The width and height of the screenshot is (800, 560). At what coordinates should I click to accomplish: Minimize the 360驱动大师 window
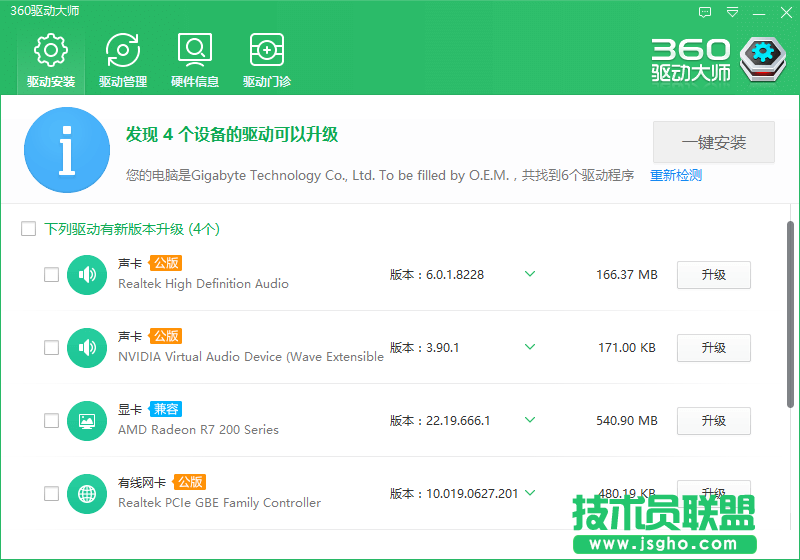[759, 13]
